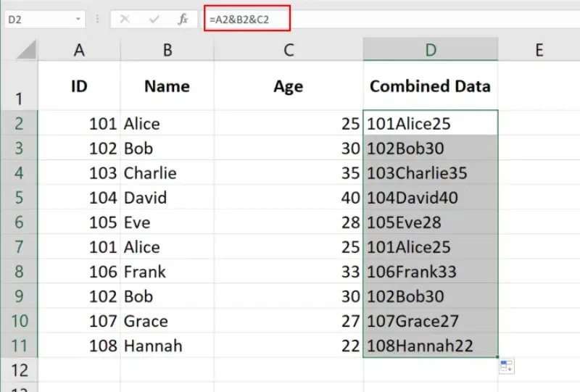Open the Auto Fill Options button
Viewport: 580px width, 392px height.
tap(507, 367)
